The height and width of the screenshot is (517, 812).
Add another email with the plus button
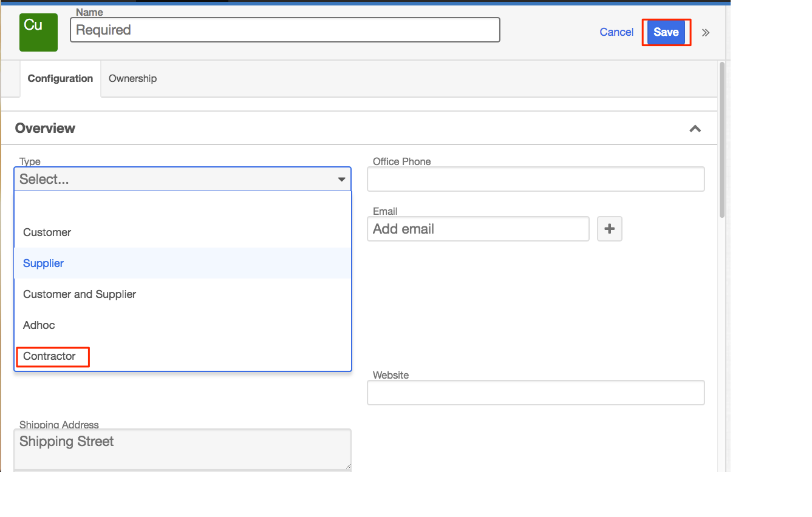[x=610, y=229]
